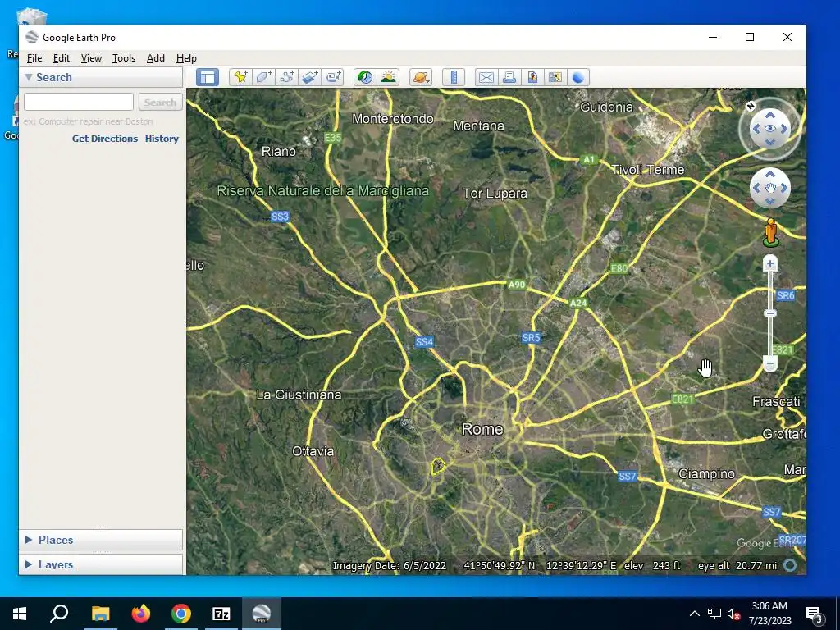Viewport: 840px width, 630px height.
Task: Open Get Directions link
Action: 104,138
